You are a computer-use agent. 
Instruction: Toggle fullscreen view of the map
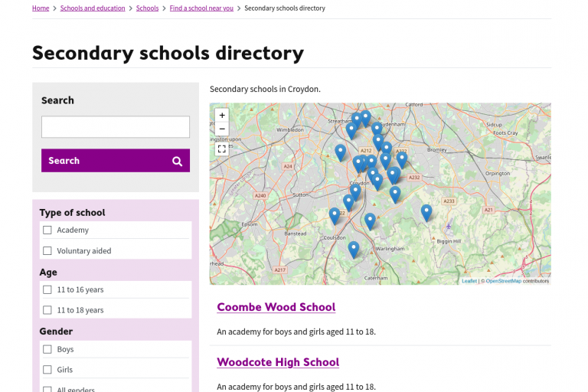click(x=222, y=149)
